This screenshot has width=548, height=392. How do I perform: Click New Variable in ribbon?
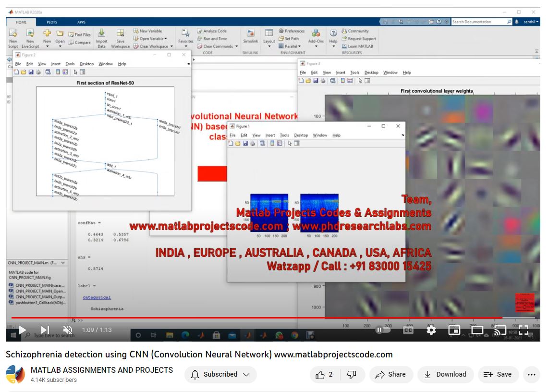coord(147,31)
